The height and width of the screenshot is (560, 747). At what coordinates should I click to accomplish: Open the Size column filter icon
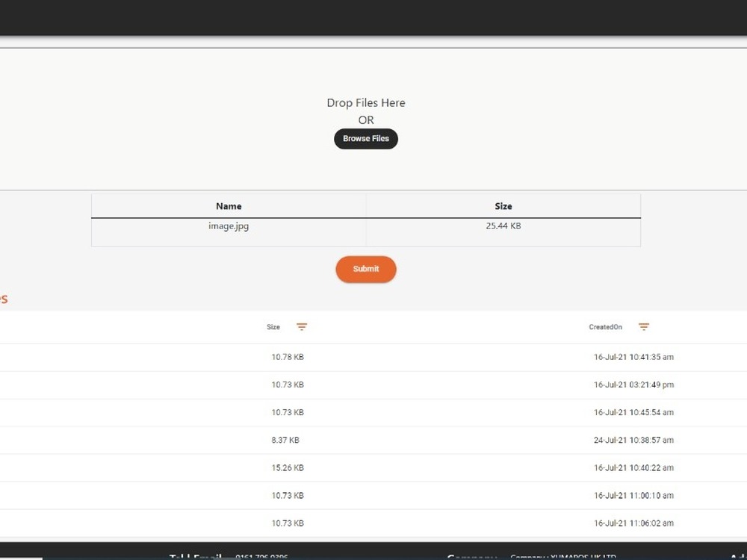[302, 327]
